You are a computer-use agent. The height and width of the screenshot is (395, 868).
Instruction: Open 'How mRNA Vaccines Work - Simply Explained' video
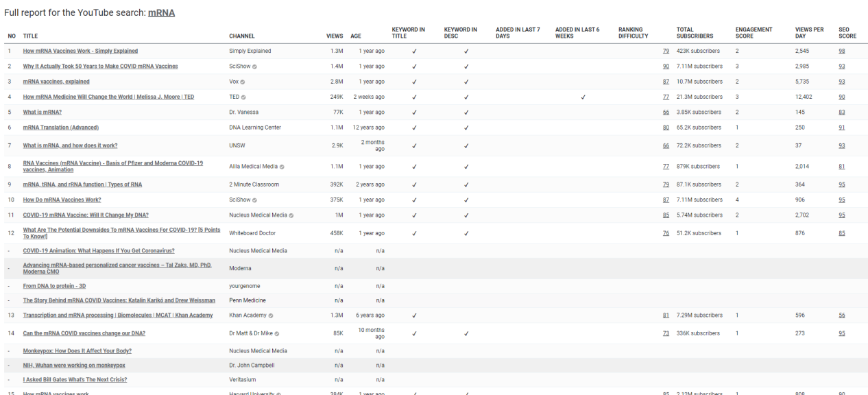coord(80,51)
